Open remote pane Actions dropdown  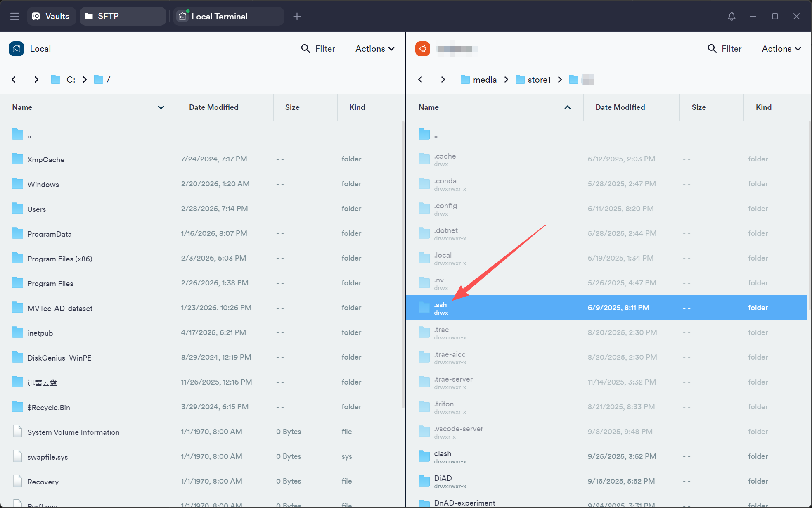click(x=781, y=49)
